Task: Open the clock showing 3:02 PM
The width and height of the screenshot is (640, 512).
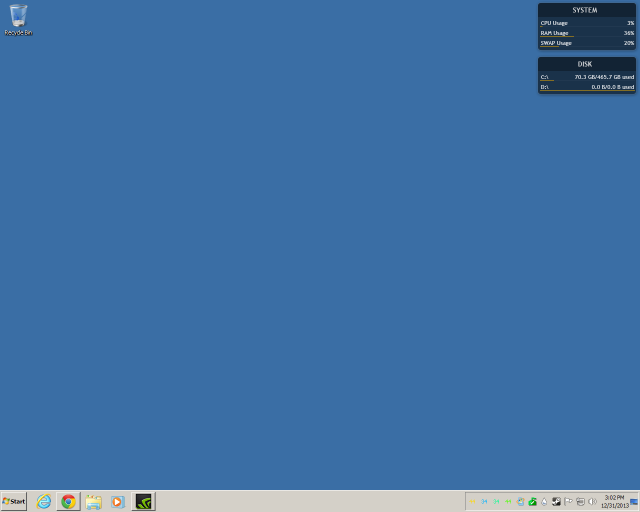Action: [x=614, y=501]
